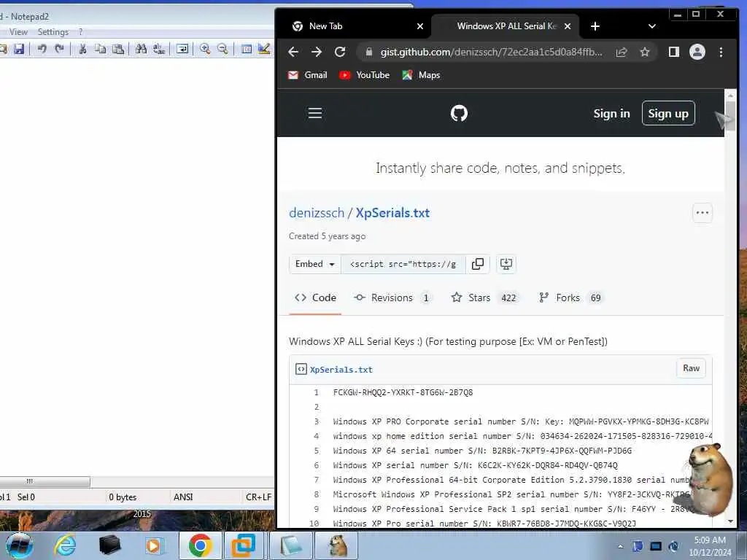Image resolution: width=747 pixels, height=560 pixels.
Task: Toggle word wrap in Notepad2 toolbar
Action: [x=182, y=49]
